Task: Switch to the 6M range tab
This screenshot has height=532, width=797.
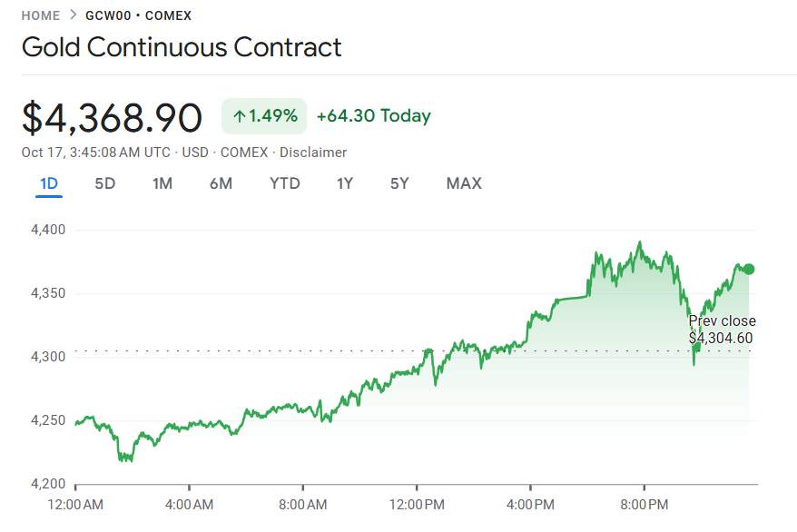Action: click(x=221, y=183)
